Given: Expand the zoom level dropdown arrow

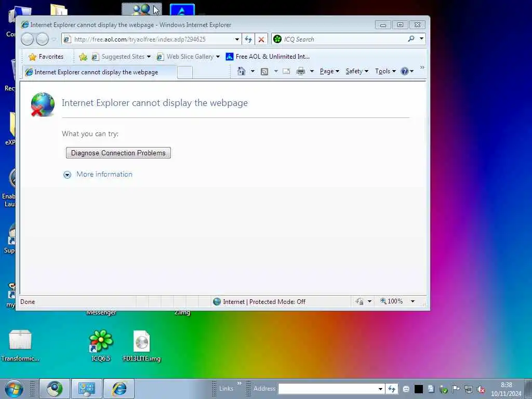Looking at the screenshot, I should [413, 301].
